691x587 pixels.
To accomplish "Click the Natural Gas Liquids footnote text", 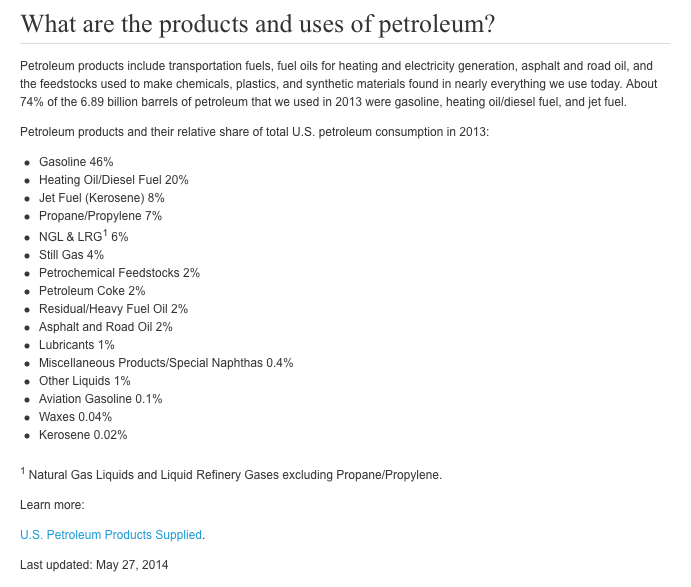I will [234, 474].
